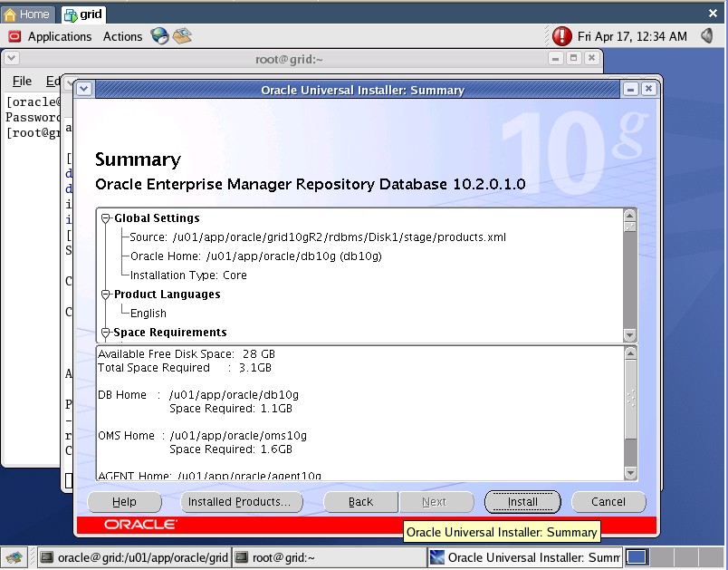Screen dimensions: 728x570
Task: Click the email launcher icon in panel
Action: pyautogui.click(x=183, y=36)
